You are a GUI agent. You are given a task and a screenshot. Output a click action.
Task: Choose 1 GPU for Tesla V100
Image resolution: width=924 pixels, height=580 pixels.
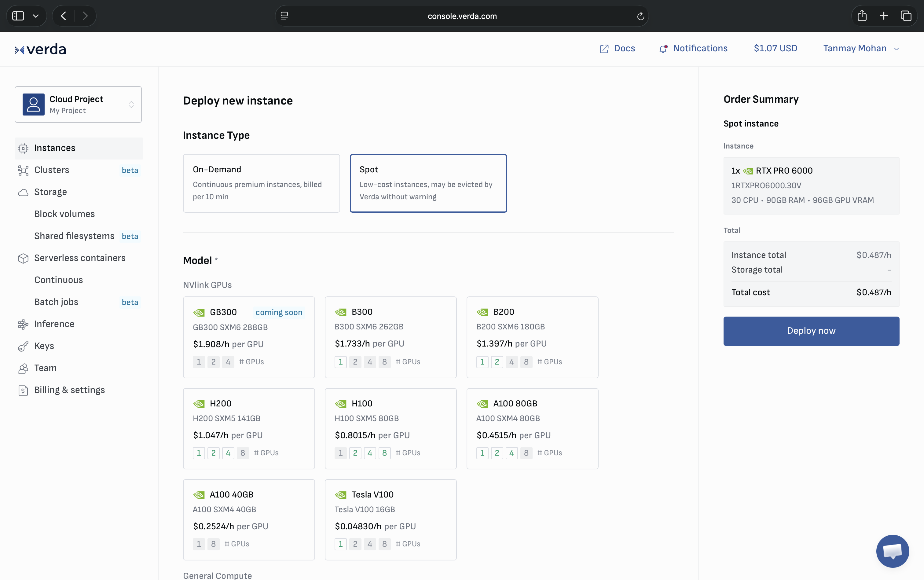click(x=340, y=544)
